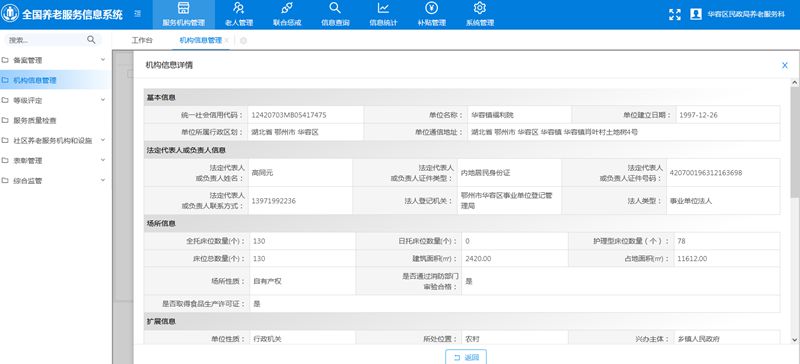Expand the 综合监管 chevron
The height and width of the screenshot is (364, 800).
(x=103, y=180)
